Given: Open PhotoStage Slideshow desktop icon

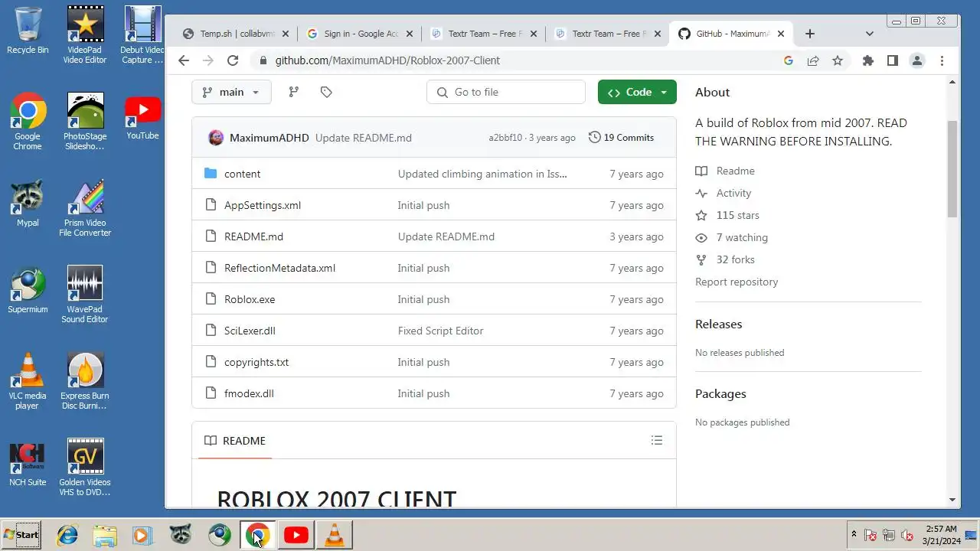Looking at the screenshot, I should (85, 122).
